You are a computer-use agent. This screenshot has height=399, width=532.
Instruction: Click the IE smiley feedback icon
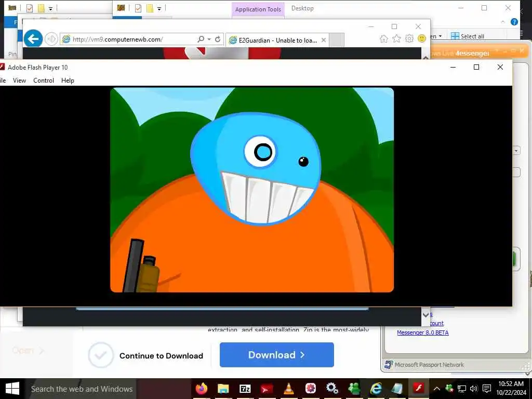click(422, 38)
